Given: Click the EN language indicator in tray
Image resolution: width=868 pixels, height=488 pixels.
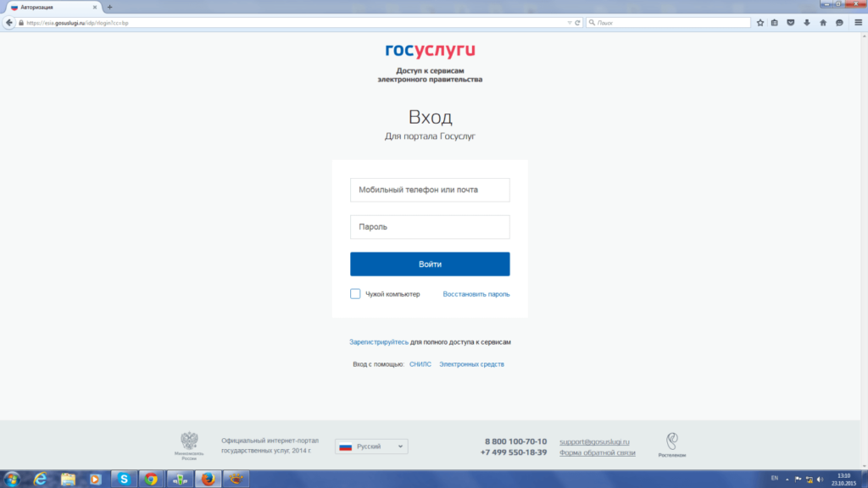Looking at the screenshot, I should [x=775, y=479].
